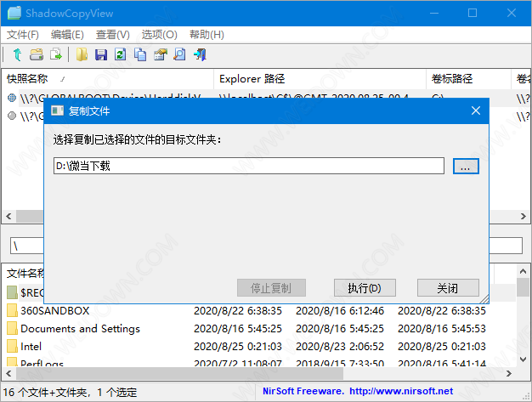
Task: Click the file list right scroll arrow
Action: [x=508, y=373]
